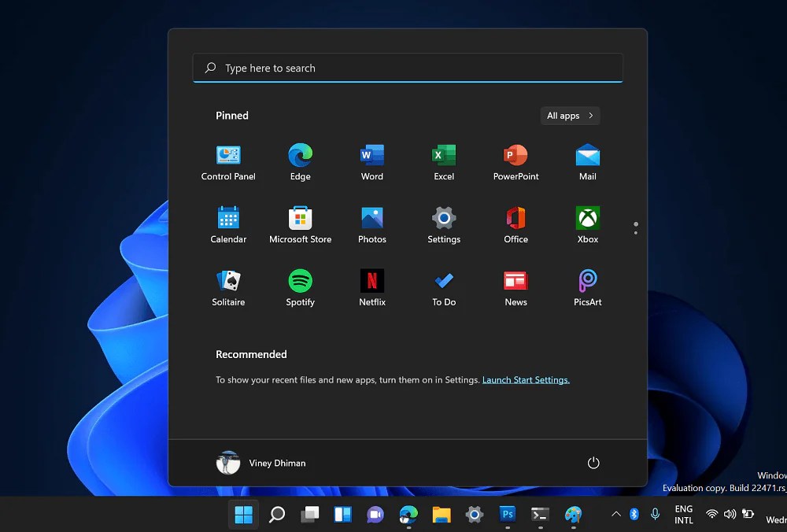The width and height of the screenshot is (787, 532).
Task: Start PowerPoint
Action: [515, 155]
